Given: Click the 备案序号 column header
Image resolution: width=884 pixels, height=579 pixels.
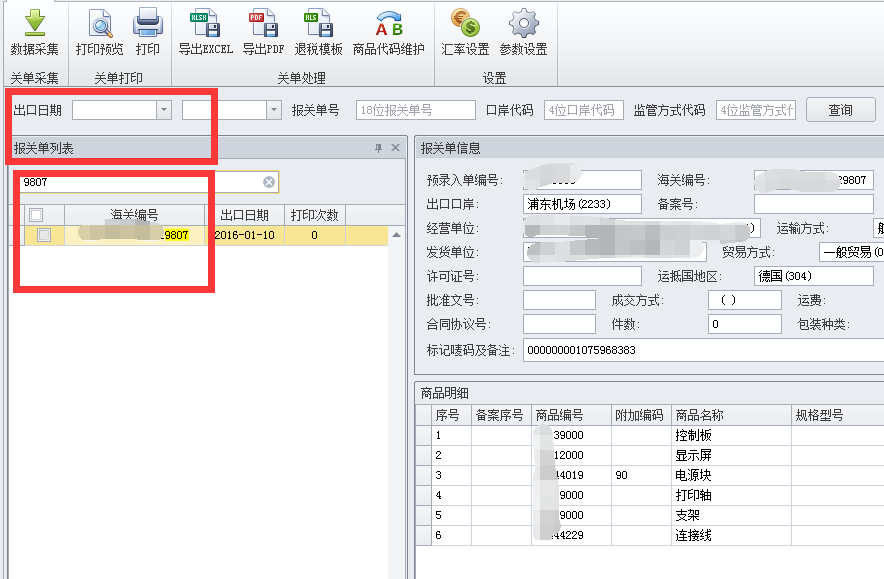Looking at the screenshot, I should click(x=500, y=415).
